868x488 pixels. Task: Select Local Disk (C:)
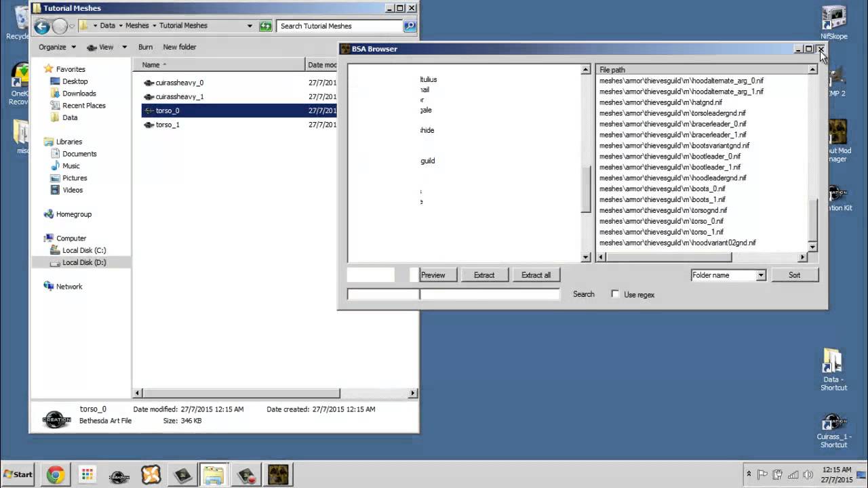coord(84,251)
